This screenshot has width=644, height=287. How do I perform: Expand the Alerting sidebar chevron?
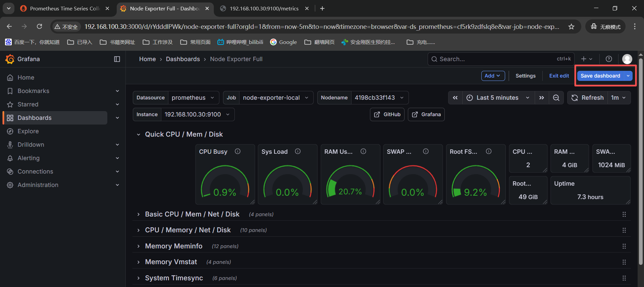coord(117,158)
